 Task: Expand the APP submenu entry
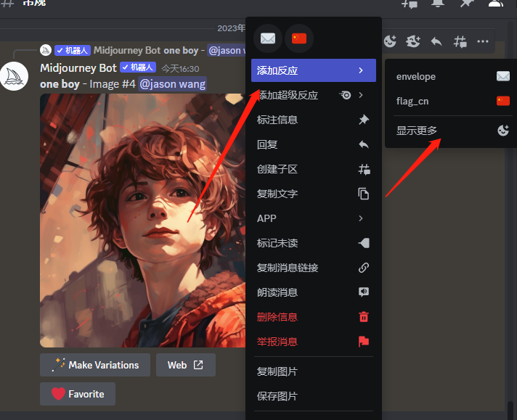(x=313, y=218)
